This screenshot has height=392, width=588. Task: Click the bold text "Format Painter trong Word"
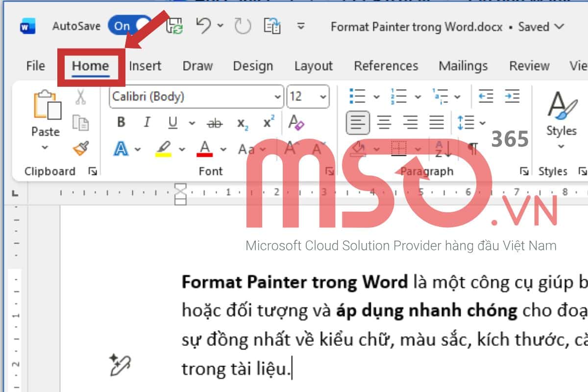[294, 282]
